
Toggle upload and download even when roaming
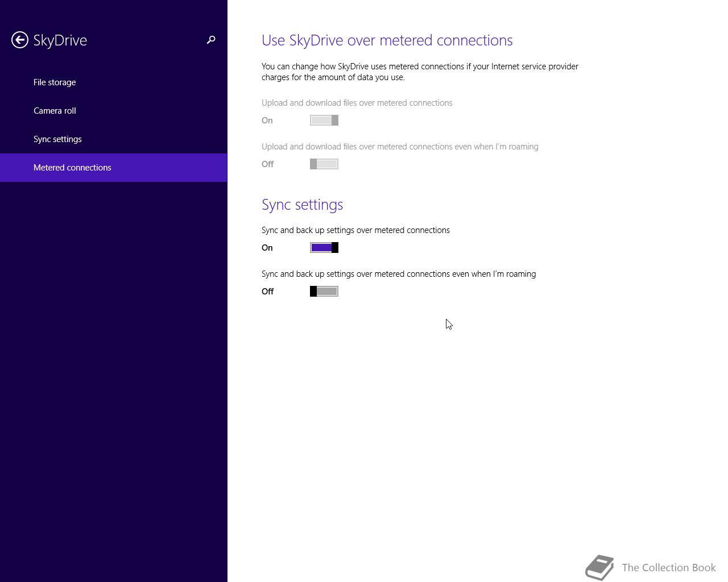(324, 164)
